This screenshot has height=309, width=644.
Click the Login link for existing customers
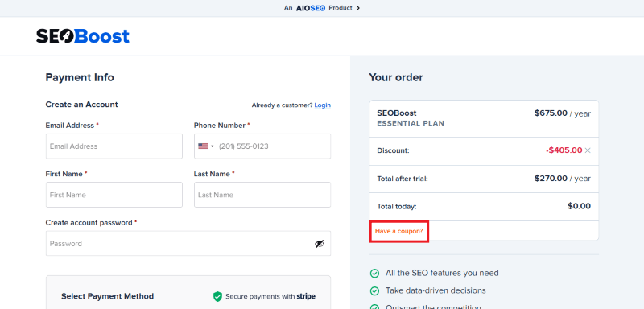click(323, 105)
